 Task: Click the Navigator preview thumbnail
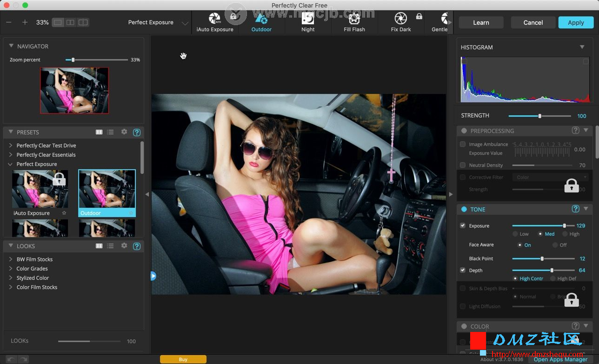click(74, 91)
